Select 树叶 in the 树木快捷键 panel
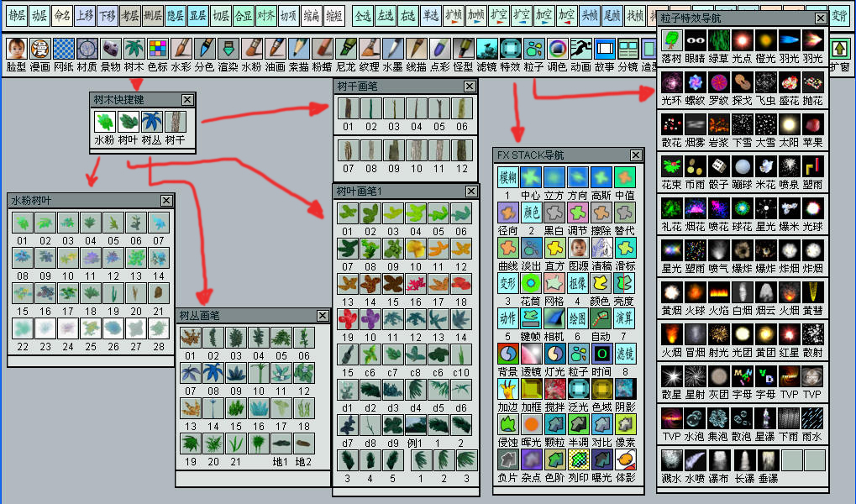 (x=129, y=122)
